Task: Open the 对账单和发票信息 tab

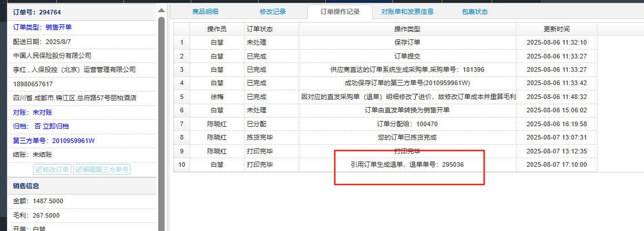Action: pyautogui.click(x=407, y=12)
